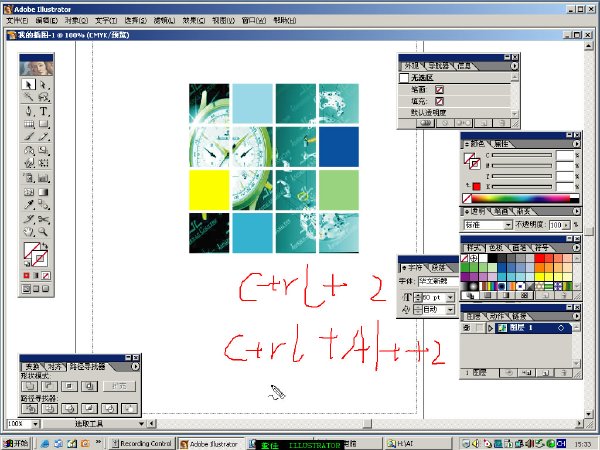Viewport: 600px width, 450px height.
Task: Open 文件(F) menu
Action: pyautogui.click(x=17, y=20)
